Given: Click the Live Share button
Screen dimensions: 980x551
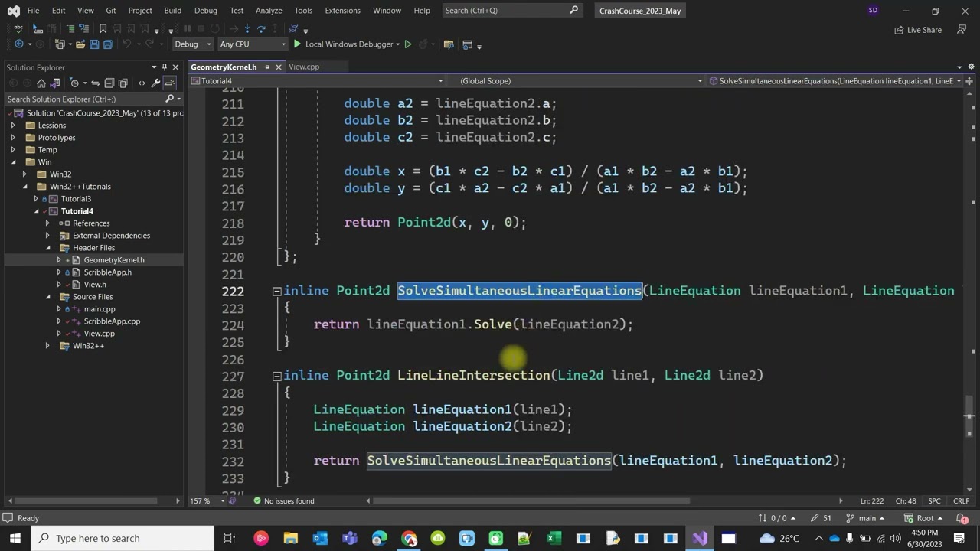Looking at the screenshot, I should (918, 30).
